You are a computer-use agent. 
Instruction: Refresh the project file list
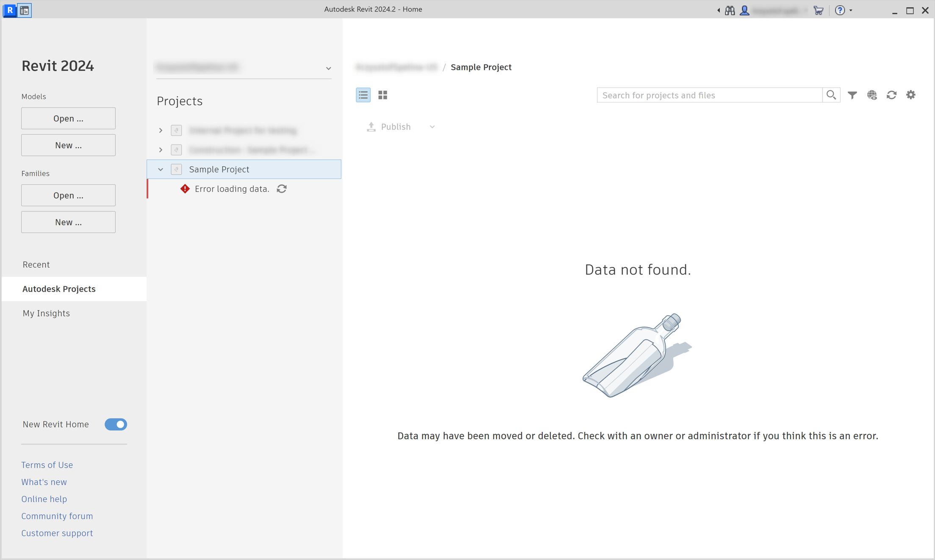click(891, 95)
